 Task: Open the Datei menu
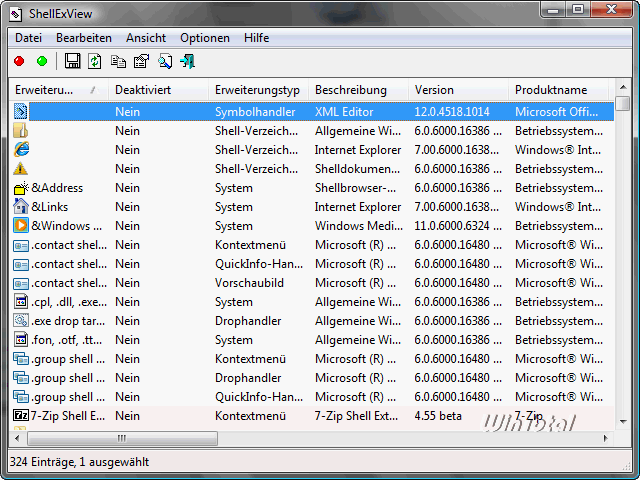click(28, 38)
